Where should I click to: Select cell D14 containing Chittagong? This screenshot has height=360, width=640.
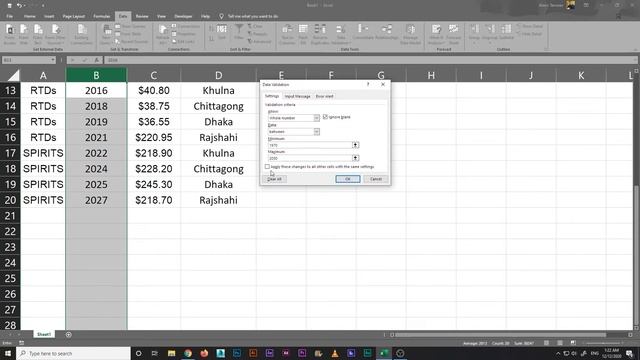pyautogui.click(x=218, y=106)
